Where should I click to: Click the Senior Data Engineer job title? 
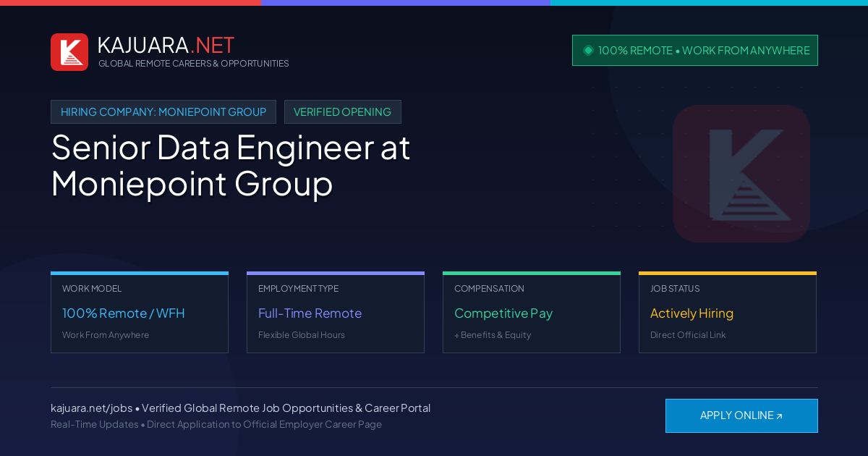231,165
